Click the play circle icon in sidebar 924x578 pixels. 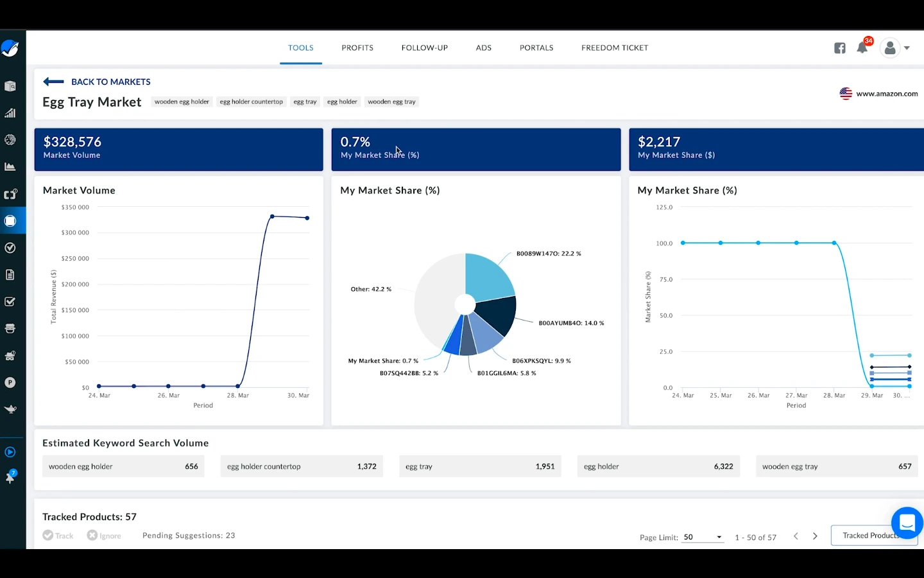coord(10,452)
